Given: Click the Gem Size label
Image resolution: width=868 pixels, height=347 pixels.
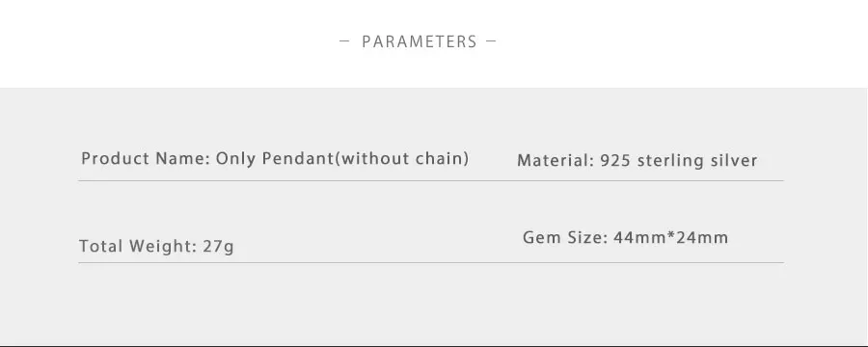Looking at the screenshot, I should click(x=566, y=237).
